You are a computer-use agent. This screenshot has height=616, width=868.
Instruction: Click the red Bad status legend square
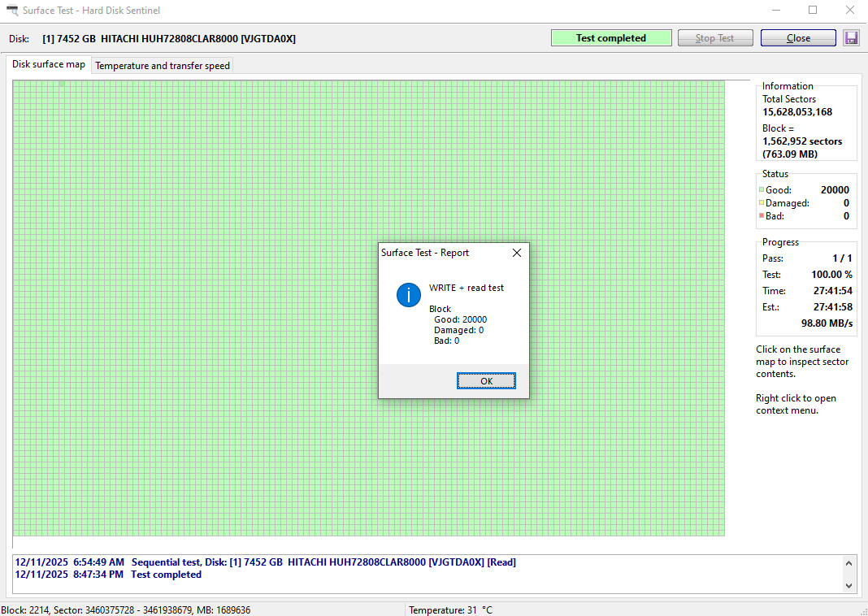[x=762, y=215]
